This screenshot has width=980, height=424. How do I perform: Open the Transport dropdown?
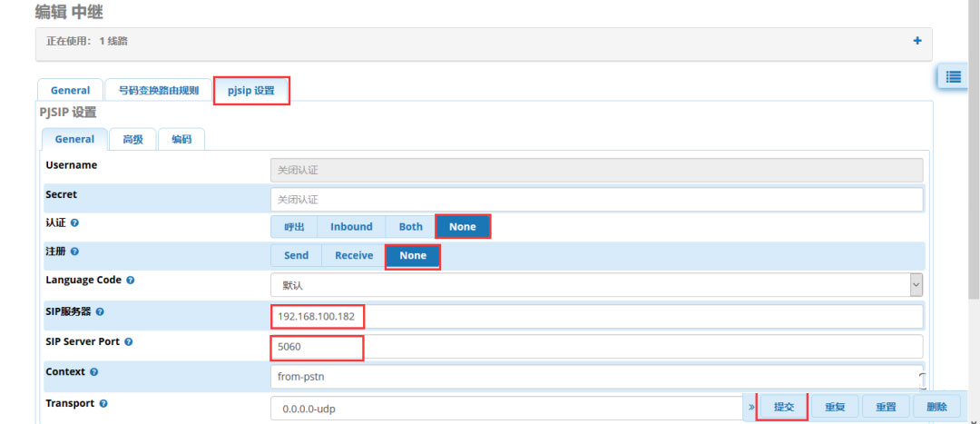coord(508,409)
